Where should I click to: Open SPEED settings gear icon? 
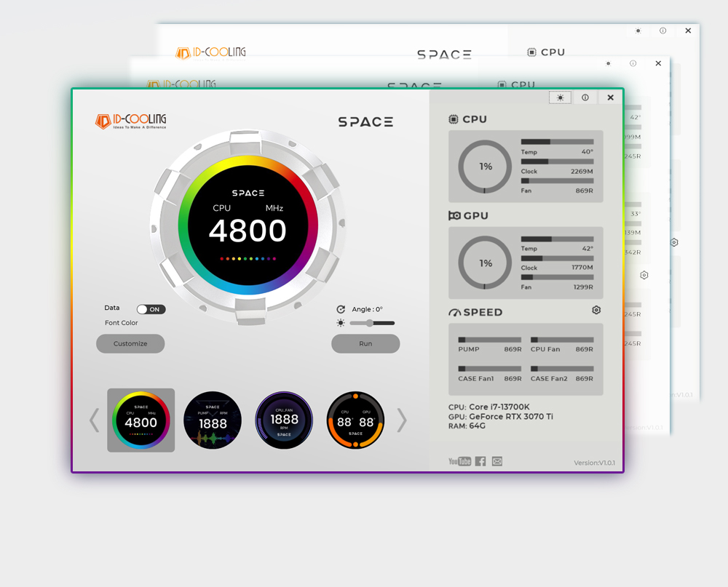(x=597, y=310)
